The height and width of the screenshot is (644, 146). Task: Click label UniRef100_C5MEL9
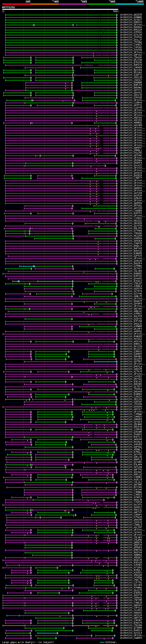coord(131,525)
